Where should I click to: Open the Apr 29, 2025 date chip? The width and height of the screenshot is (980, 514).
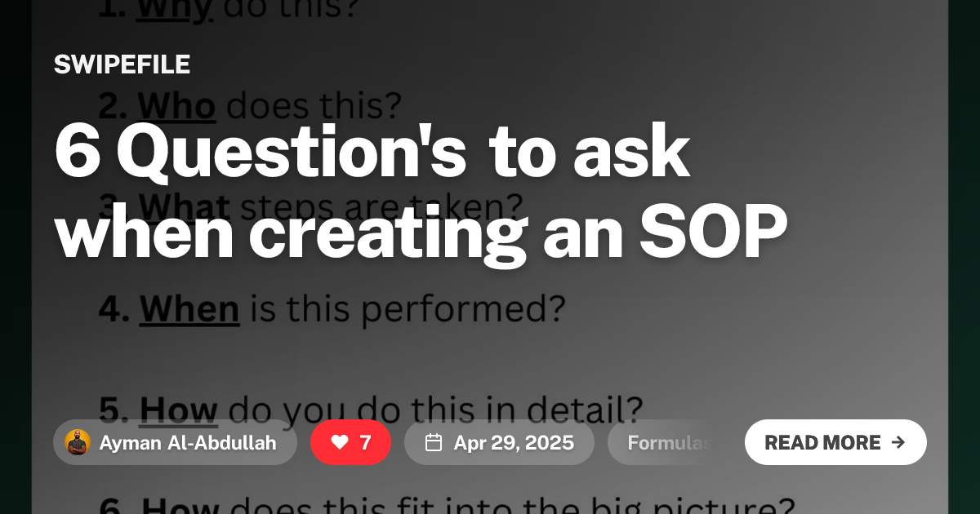(499, 442)
